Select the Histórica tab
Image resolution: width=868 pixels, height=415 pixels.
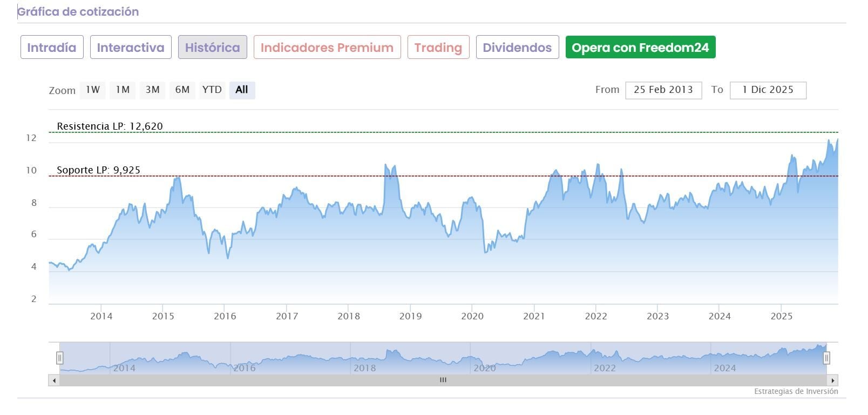pyautogui.click(x=213, y=48)
